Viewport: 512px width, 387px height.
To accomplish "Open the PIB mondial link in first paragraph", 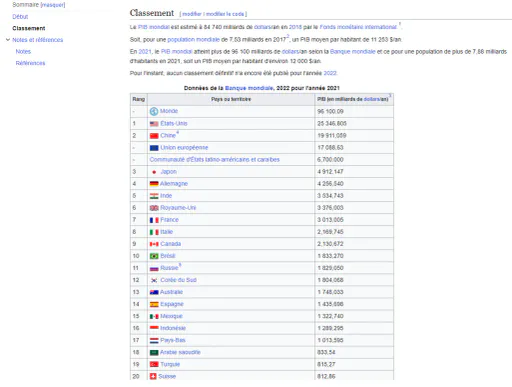I will 154,27.
